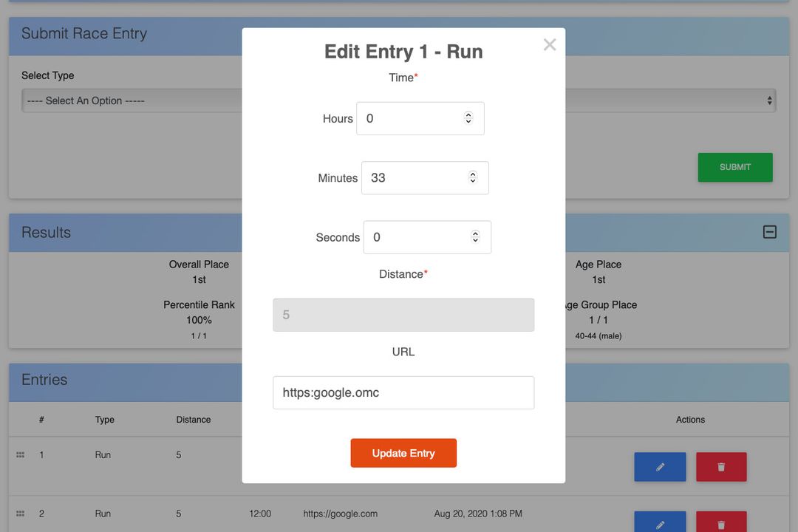Screen dimensions: 798x532
Task: Click the Minutes field showing 33
Action: point(410,177)
